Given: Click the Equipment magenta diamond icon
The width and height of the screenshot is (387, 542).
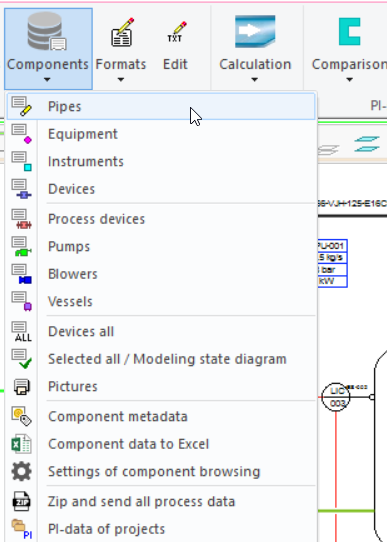Looking at the screenshot, I should click(21, 134).
